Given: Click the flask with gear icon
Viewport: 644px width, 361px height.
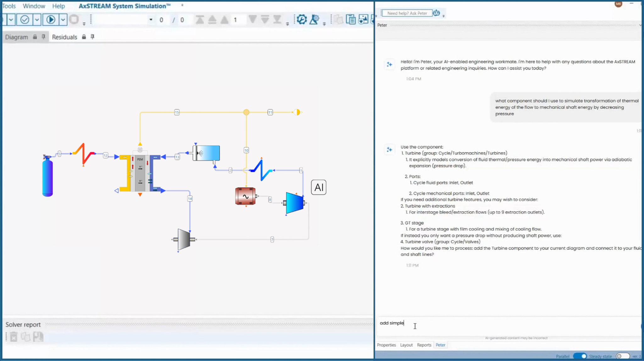Looking at the screenshot, I should [x=314, y=19].
